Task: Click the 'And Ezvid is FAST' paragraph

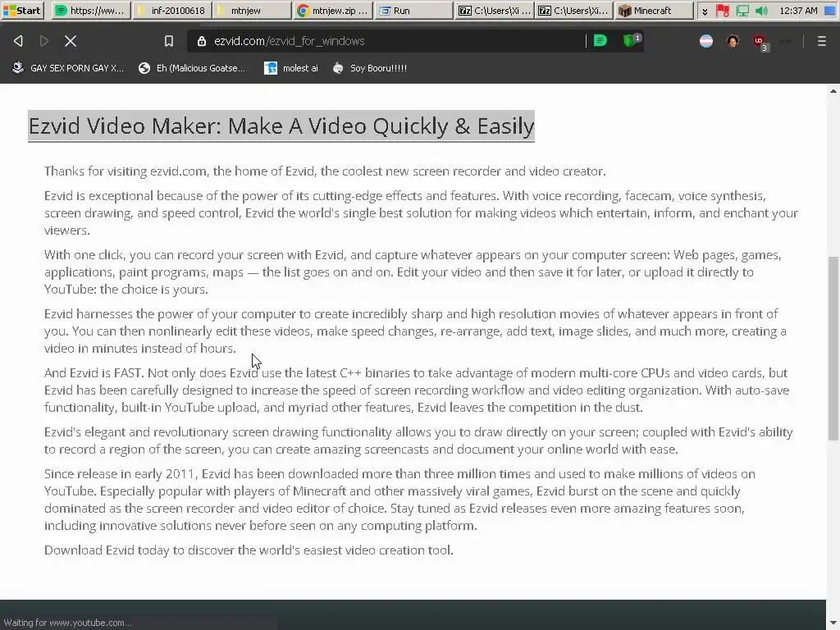Action: coord(416,390)
